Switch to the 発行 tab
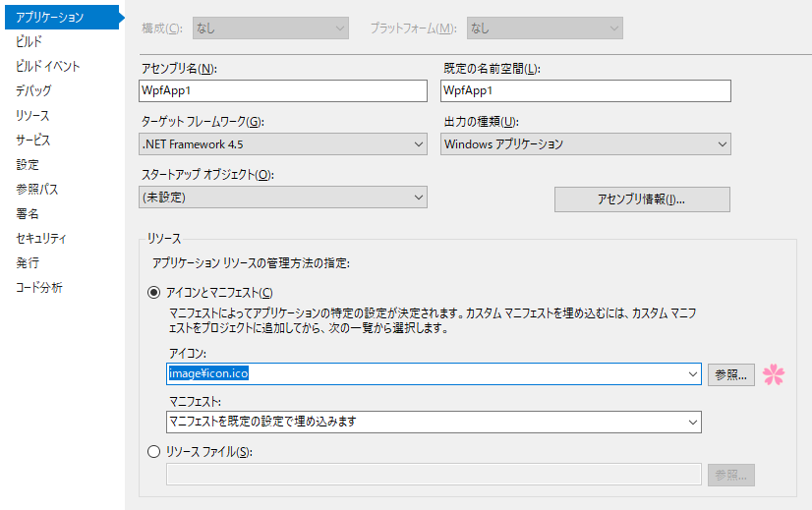 coord(28,263)
